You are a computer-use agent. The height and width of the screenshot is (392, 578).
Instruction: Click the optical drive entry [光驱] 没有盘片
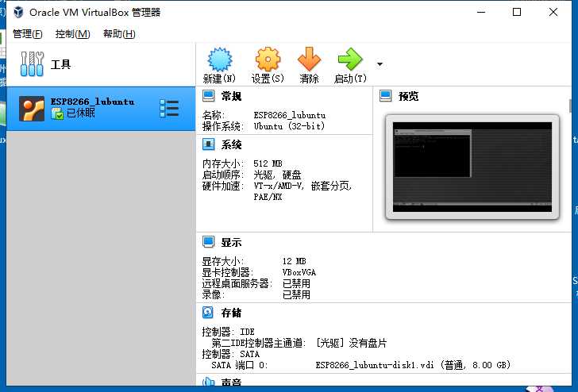click(x=351, y=343)
